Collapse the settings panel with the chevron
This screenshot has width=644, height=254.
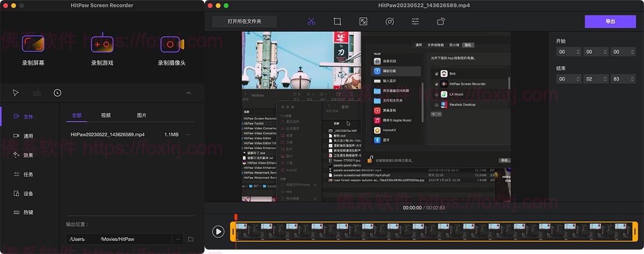(188, 93)
